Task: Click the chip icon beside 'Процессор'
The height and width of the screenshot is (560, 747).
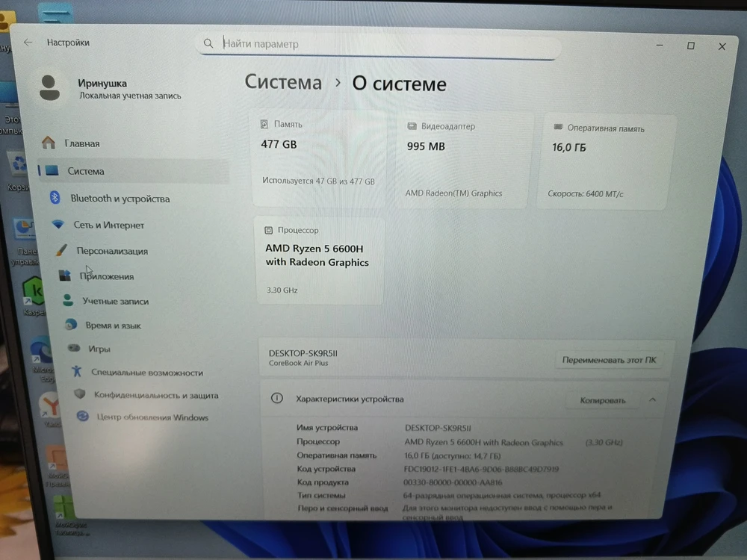Action: 268,230
